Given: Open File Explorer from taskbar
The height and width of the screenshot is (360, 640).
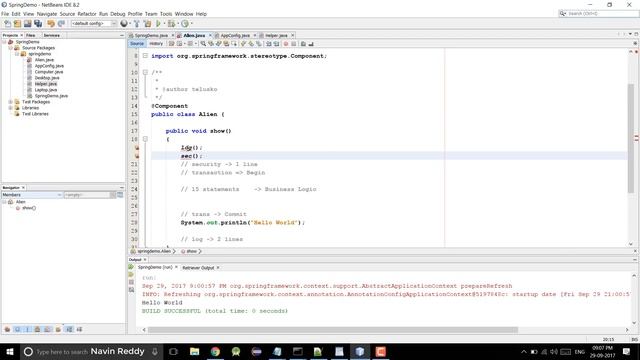Looking at the screenshot, I should (x=194, y=351).
